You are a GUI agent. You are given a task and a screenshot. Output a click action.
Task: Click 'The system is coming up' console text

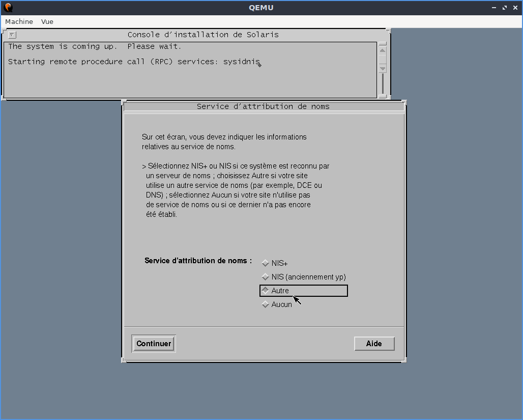tap(95, 46)
